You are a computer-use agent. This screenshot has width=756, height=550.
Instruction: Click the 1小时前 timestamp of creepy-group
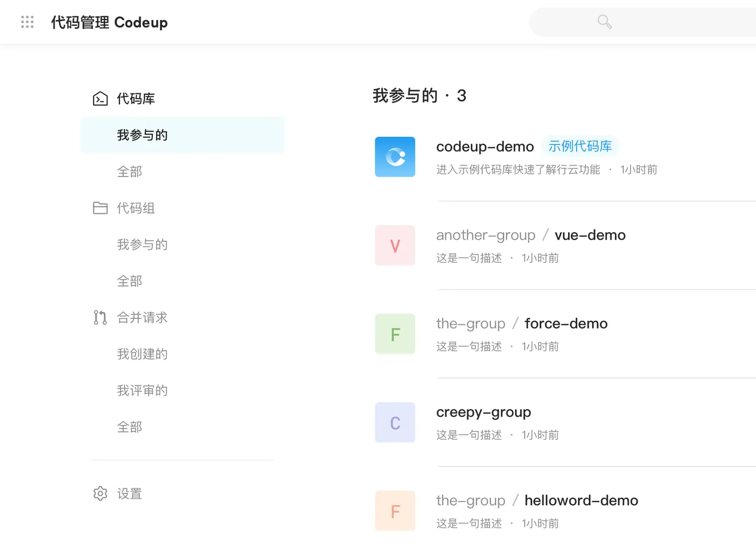click(x=541, y=435)
